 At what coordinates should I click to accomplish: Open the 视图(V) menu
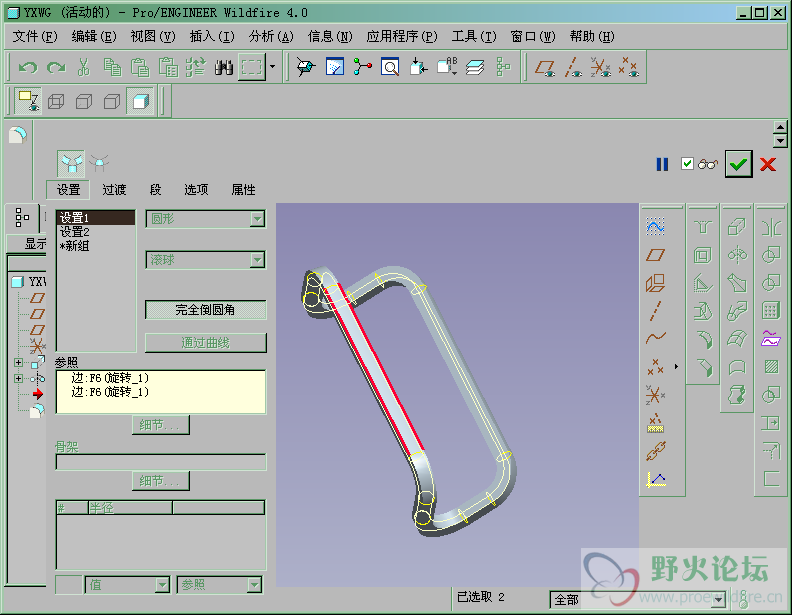tap(153, 36)
